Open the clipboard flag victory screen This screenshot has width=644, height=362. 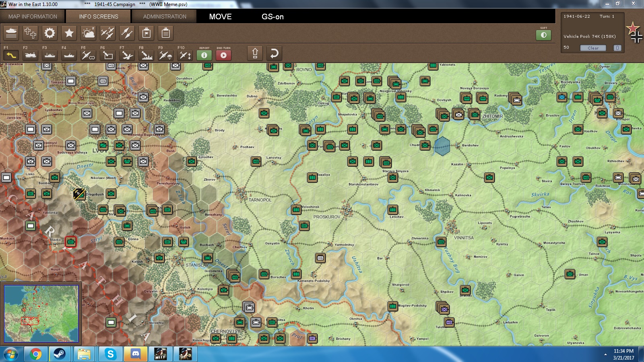point(147,33)
